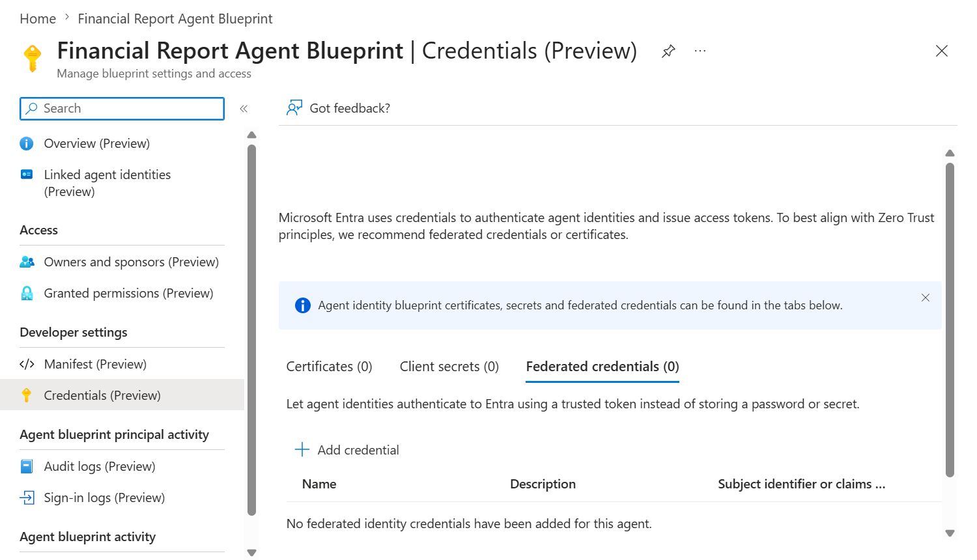Open Manifest (Preview)
The image size is (977, 560).
click(x=95, y=364)
